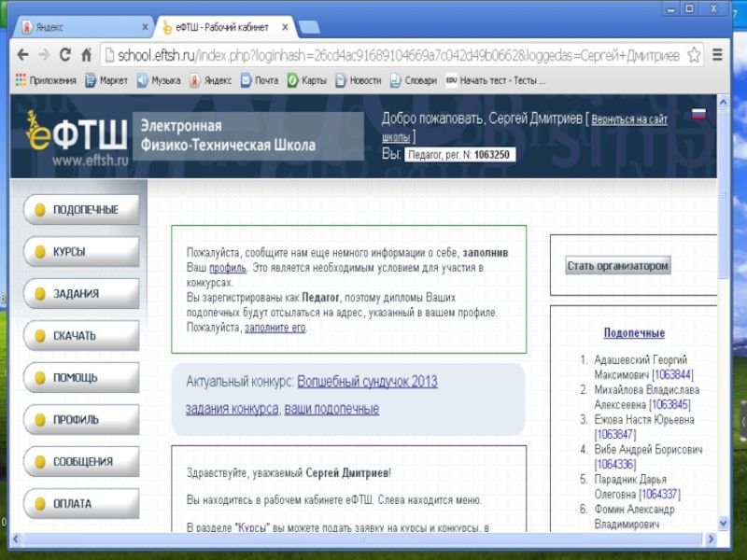Open the Волшебный сундучок 2013 contest link
The image size is (747, 560).
[x=367, y=382]
